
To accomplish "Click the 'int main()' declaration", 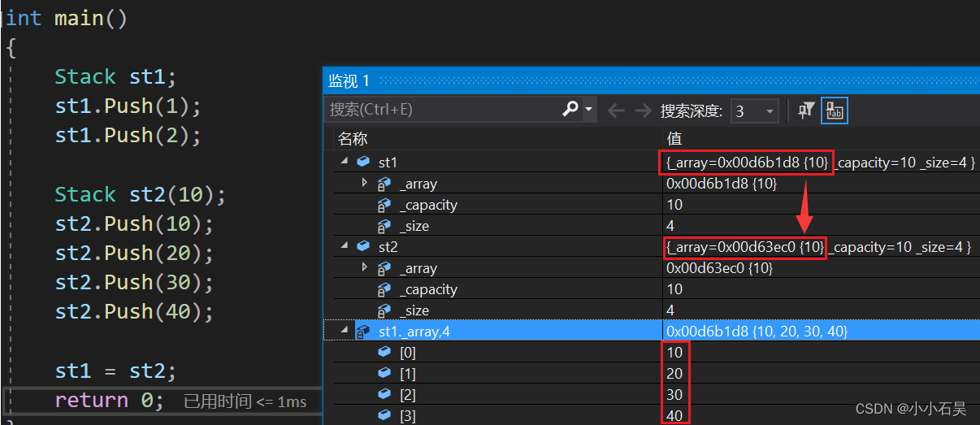I will click(x=67, y=19).
